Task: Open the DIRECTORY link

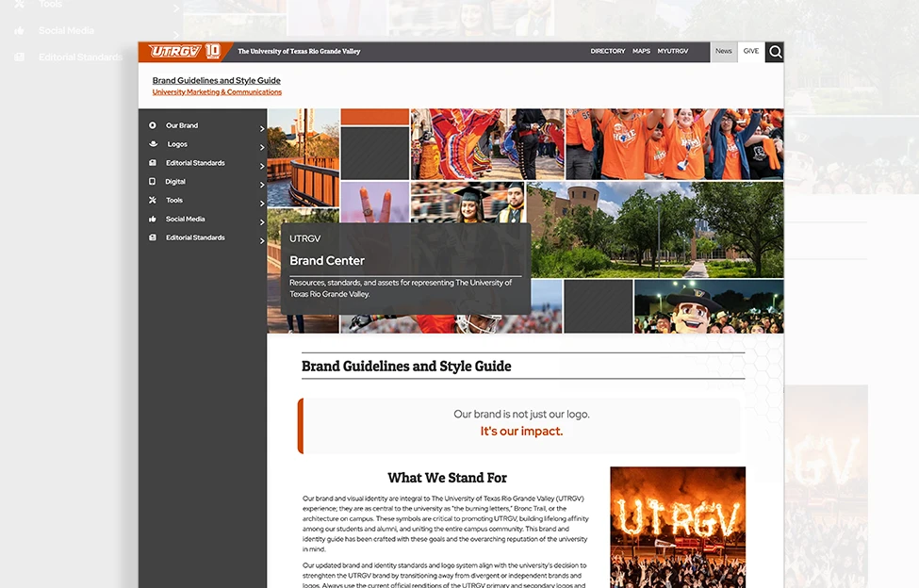Action: pos(608,51)
